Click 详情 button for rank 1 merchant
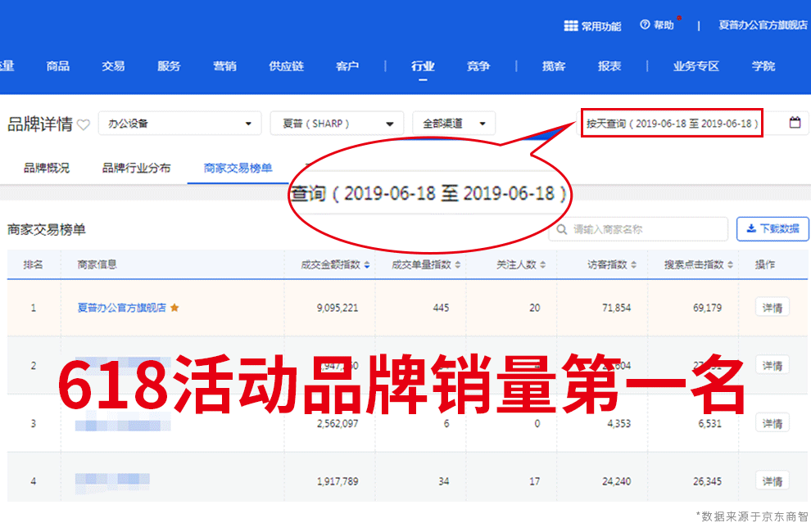 coord(772,308)
